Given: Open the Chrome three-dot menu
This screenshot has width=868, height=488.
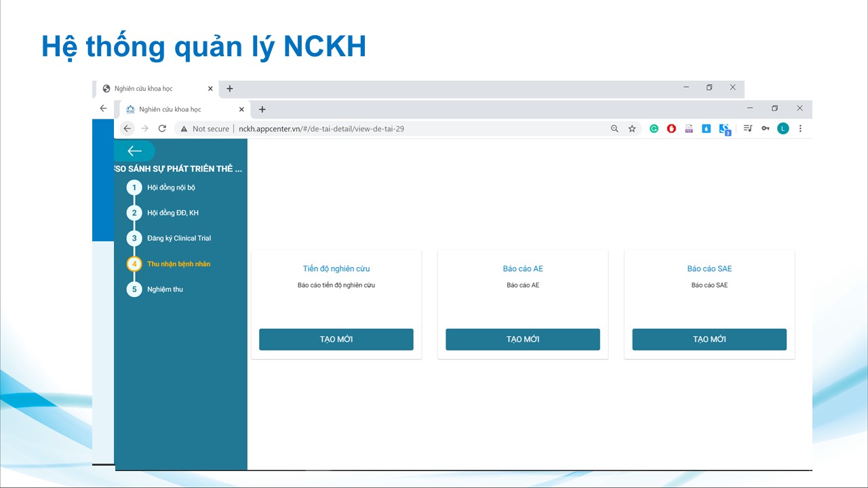Looking at the screenshot, I should pyautogui.click(x=800, y=129).
